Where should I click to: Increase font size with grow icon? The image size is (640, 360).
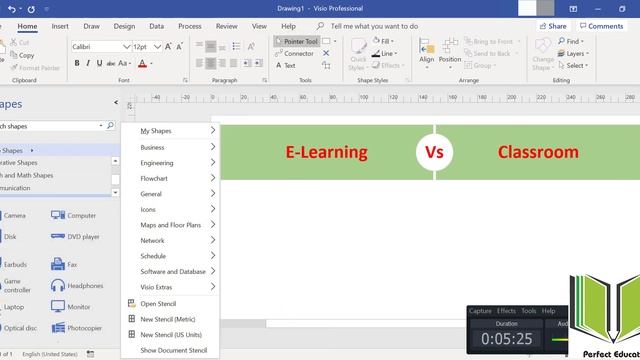click(168, 47)
